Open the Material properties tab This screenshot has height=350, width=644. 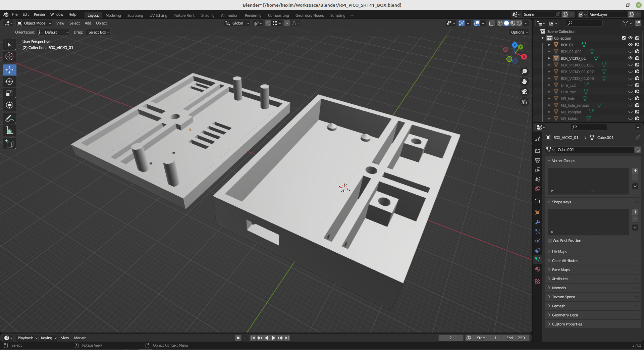pyautogui.click(x=538, y=269)
